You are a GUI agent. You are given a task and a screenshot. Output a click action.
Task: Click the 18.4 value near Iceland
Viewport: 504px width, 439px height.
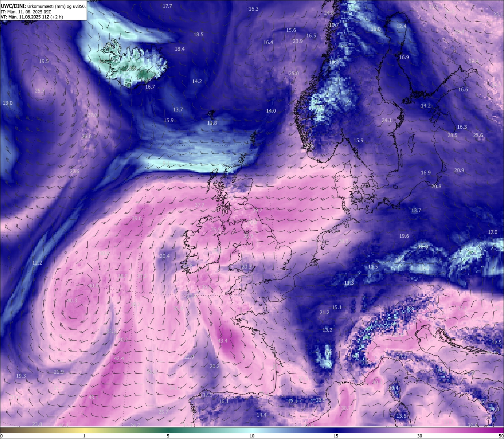pos(180,49)
